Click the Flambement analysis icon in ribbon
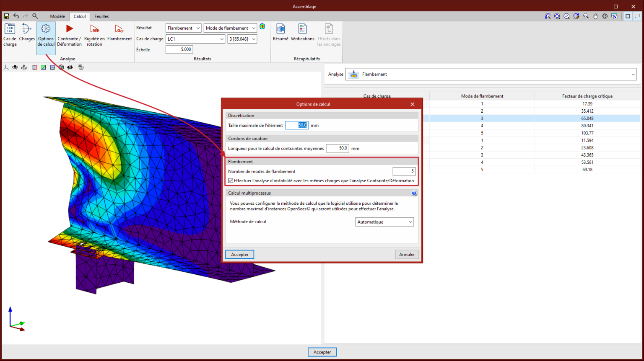 pos(119,29)
